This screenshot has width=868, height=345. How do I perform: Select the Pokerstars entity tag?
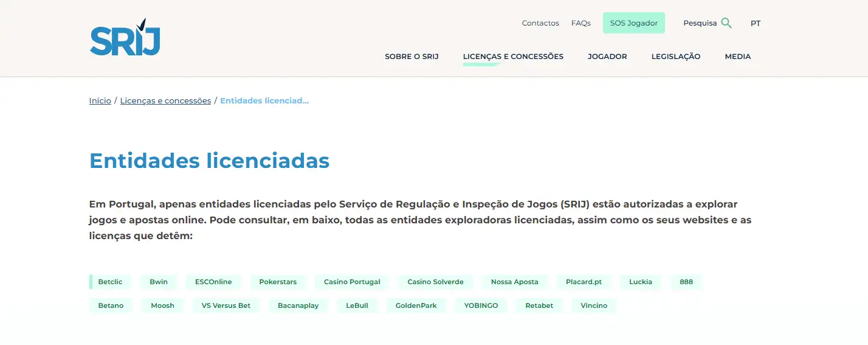tap(278, 282)
